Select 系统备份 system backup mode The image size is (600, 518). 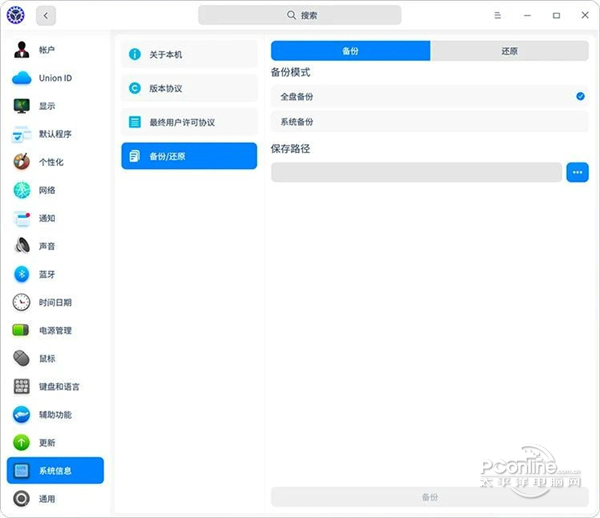click(x=430, y=122)
